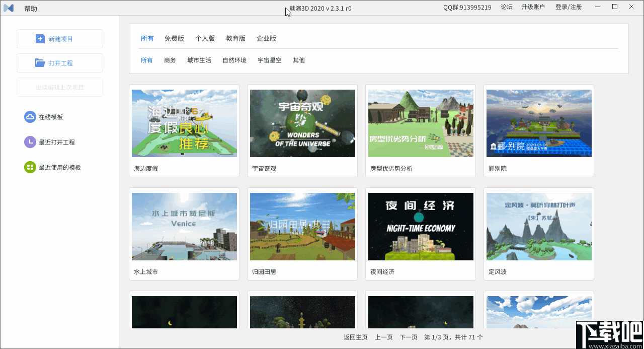
Task: Open the 水上城市 Venice template thumbnail
Action: click(184, 227)
